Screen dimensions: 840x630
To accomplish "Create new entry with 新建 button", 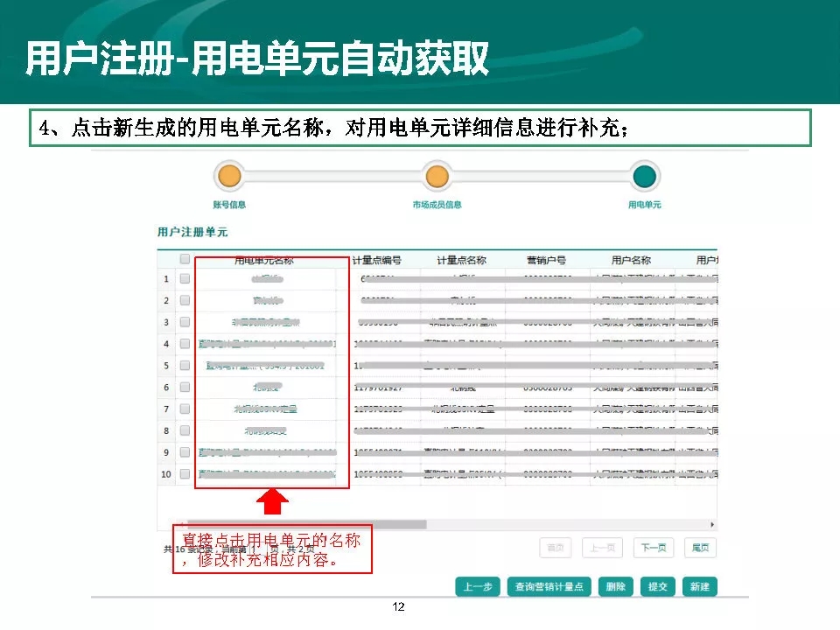I will coord(700,586).
